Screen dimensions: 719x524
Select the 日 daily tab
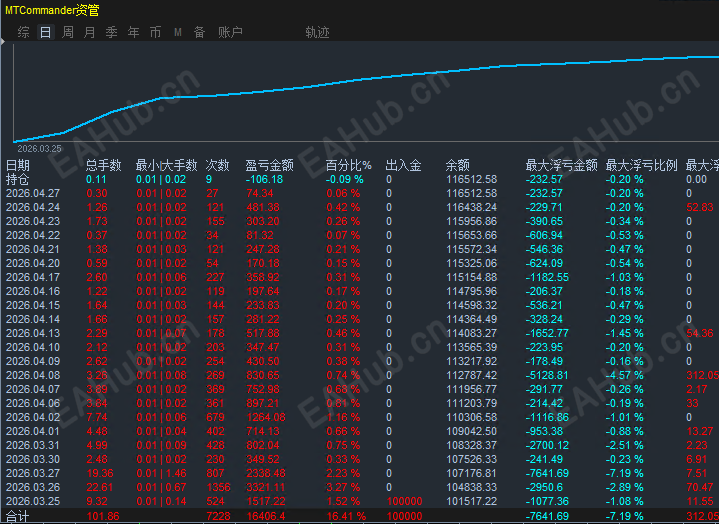[45, 32]
